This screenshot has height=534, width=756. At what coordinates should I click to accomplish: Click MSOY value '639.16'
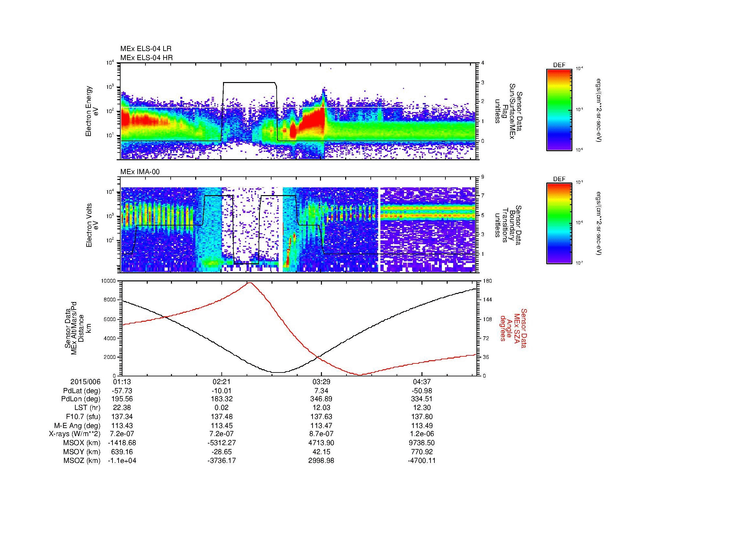pyautogui.click(x=122, y=452)
